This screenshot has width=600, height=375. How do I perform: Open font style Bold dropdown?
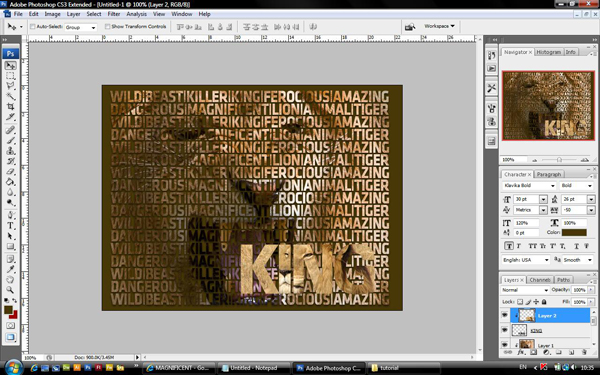(576, 186)
